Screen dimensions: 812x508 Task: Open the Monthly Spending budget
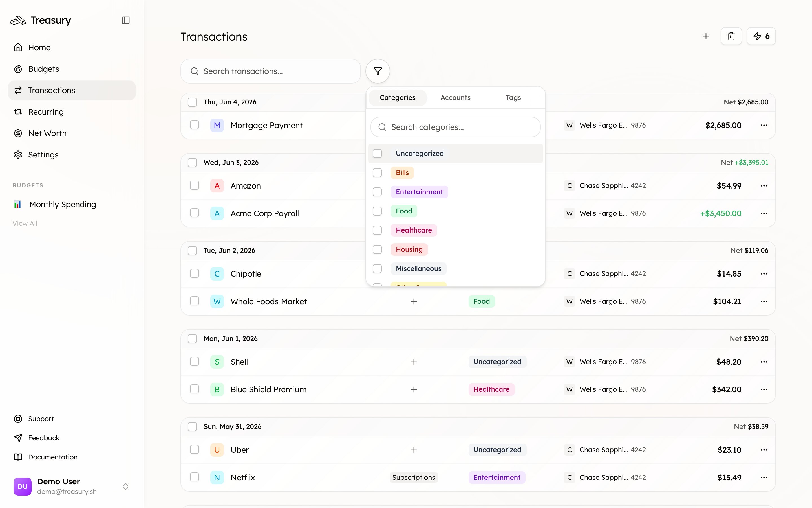[x=63, y=204]
